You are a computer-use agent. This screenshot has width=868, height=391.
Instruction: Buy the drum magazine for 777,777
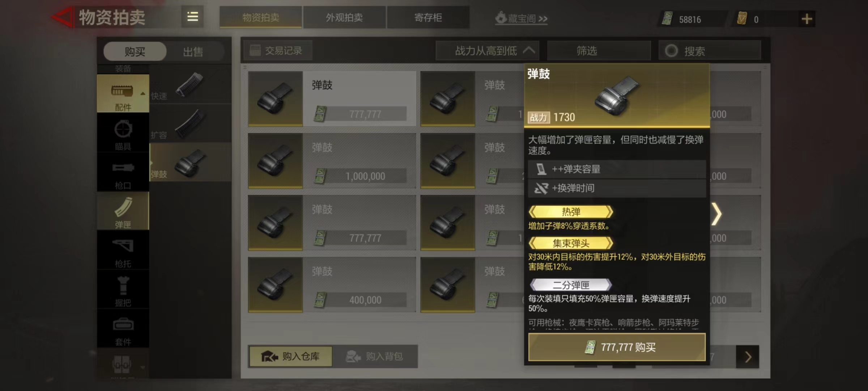617,347
